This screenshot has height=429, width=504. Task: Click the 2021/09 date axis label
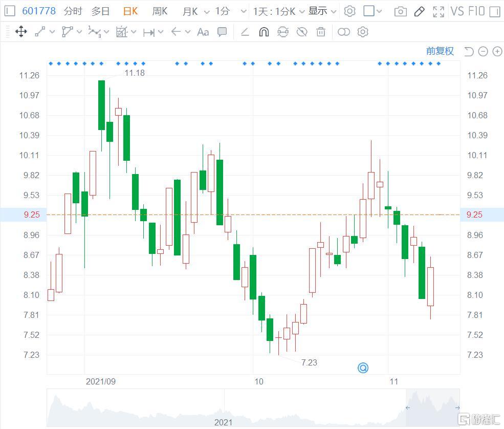pyautogui.click(x=101, y=382)
